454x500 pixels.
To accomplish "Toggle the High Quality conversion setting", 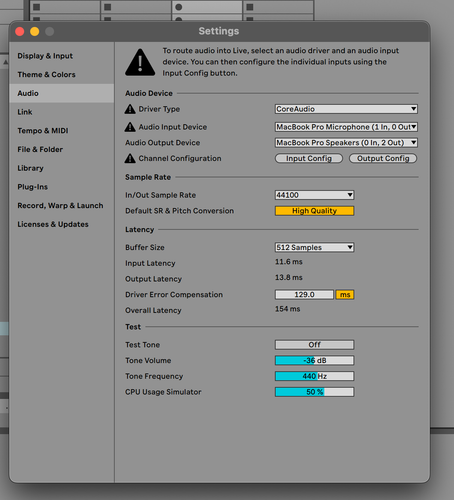I will [x=314, y=211].
